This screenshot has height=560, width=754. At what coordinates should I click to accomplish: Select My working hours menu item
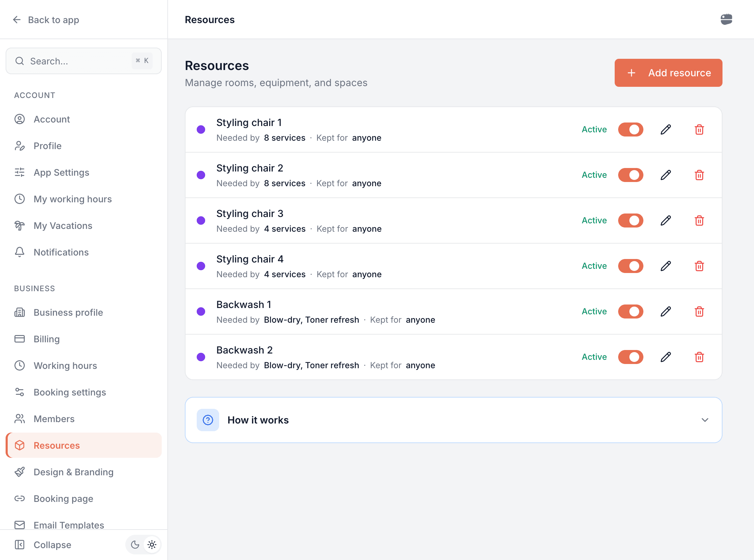(x=84, y=199)
